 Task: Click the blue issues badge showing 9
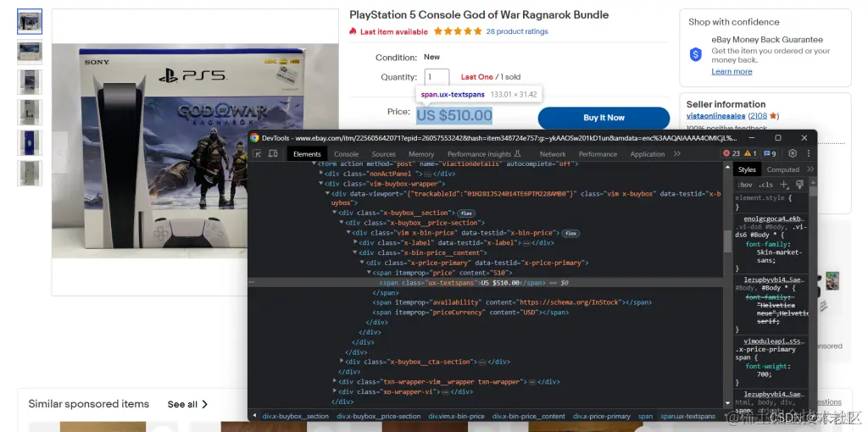coord(770,154)
